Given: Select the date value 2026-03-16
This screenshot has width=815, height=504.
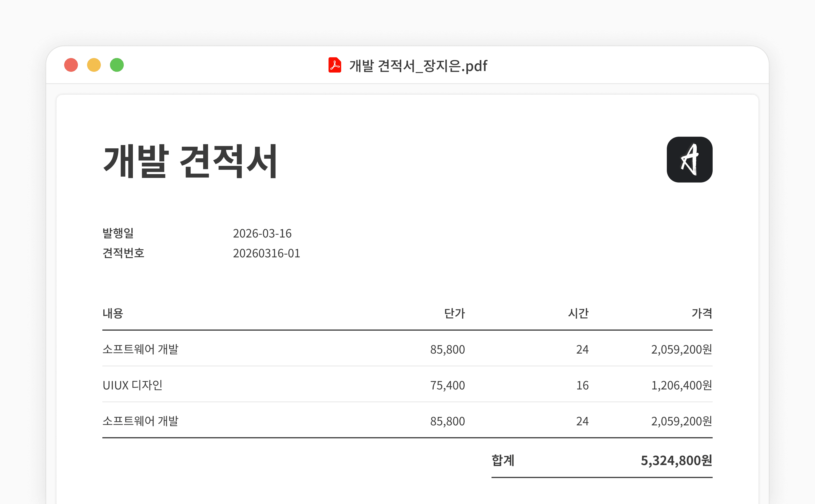Looking at the screenshot, I should click(262, 233).
